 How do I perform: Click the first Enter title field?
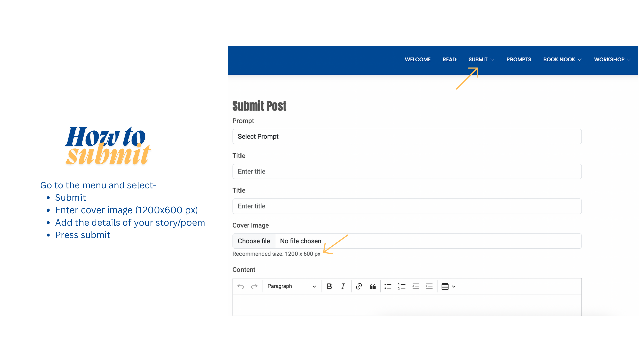[x=407, y=172]
